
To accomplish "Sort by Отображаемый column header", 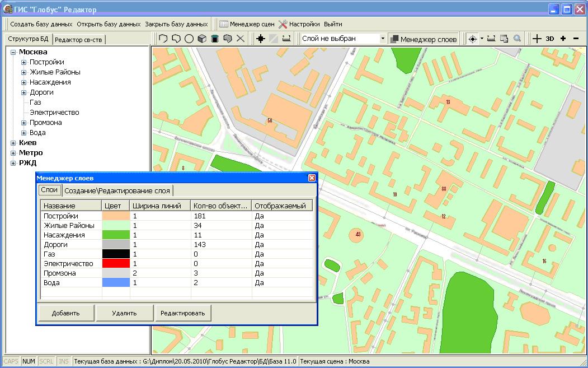I will 282,206.
